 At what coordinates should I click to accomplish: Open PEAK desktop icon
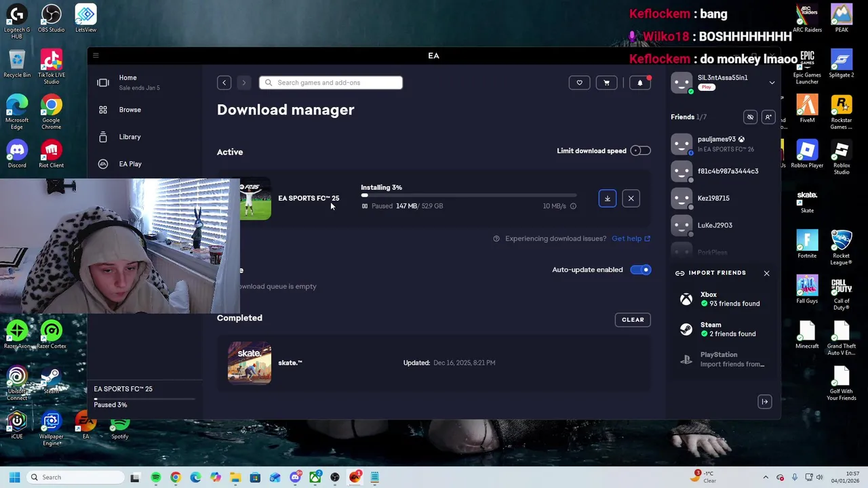click(842, 19)
